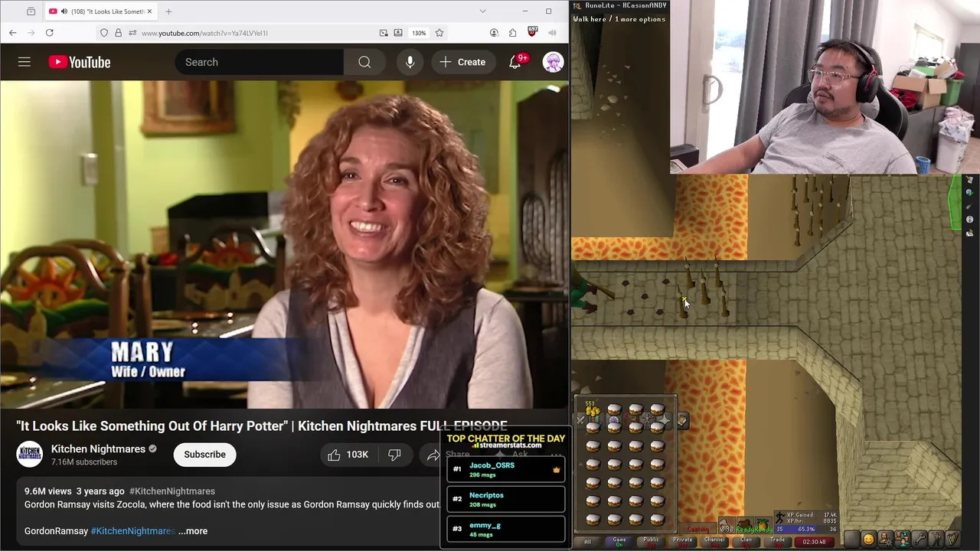Click the video title text
The height and width of the screenshot is (551, 980).
(x=262, y=426)
